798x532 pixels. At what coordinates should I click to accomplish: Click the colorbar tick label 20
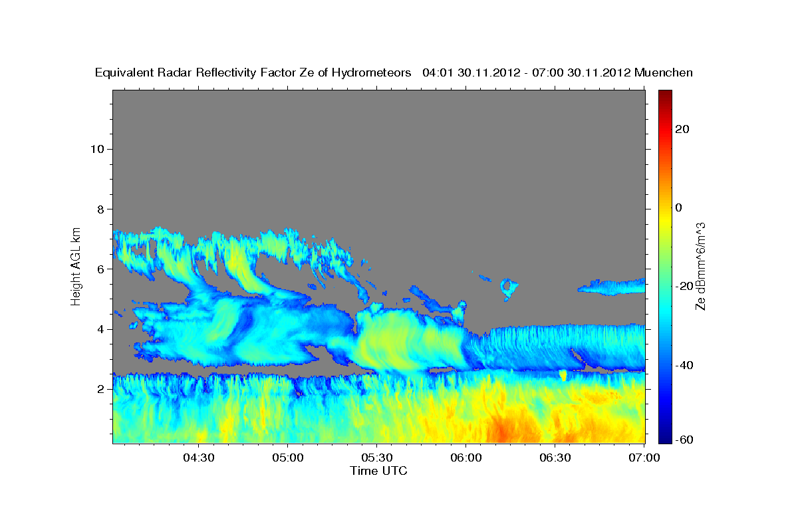click(x=682, y=129)
